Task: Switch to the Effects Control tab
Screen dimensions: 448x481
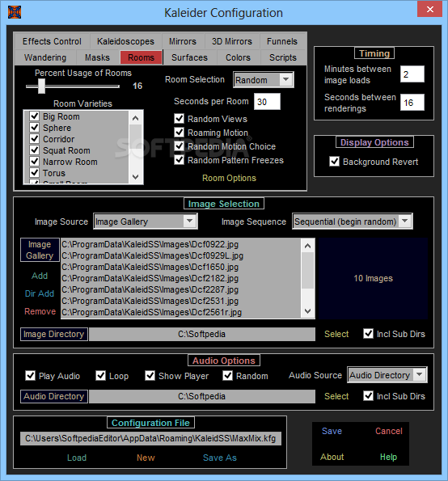Action: tap(52, 41)
